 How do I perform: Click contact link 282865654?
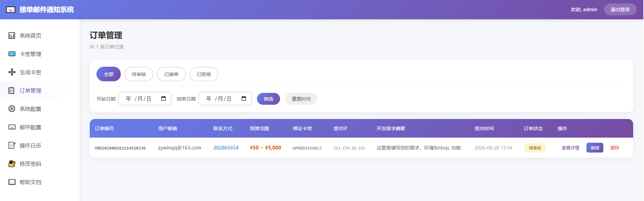[226, 148]
